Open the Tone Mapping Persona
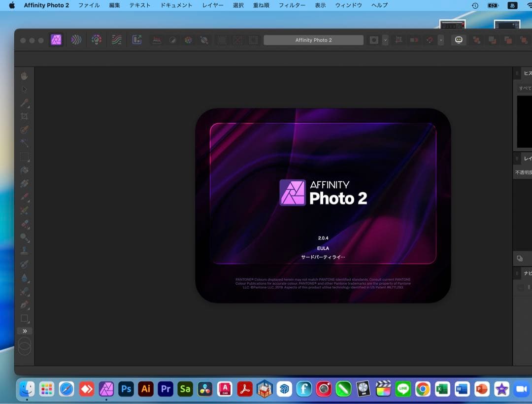The height and width of the screenshot is (404, 532). pos(117,40)
